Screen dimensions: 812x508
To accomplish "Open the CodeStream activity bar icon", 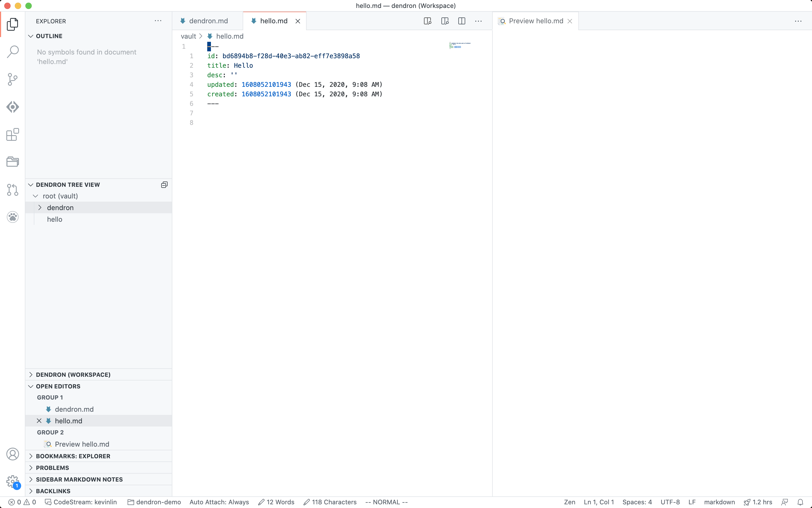I will pos(12,107).
